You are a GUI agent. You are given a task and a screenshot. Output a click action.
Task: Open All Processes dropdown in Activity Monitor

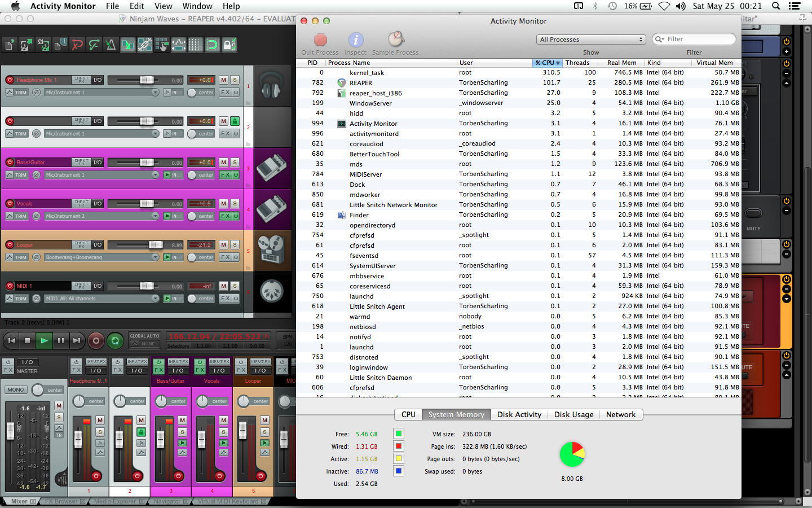point(590,40)
